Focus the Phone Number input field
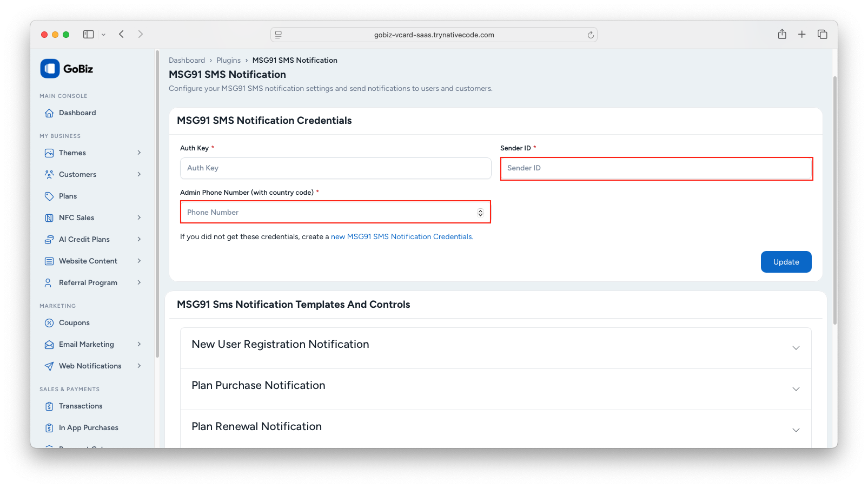The height and width of the screenshot is (488, 868). 335,212
